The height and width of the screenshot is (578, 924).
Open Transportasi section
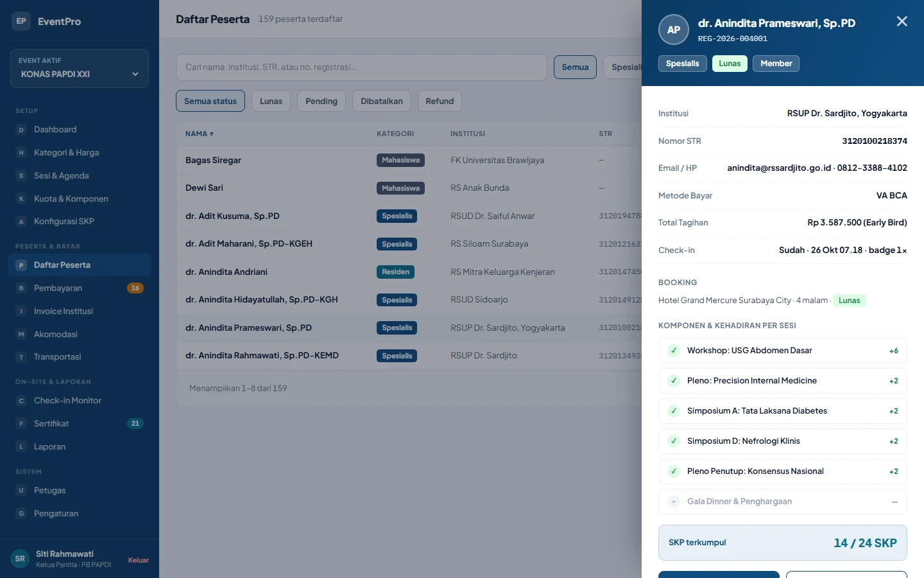coord(80,357)
